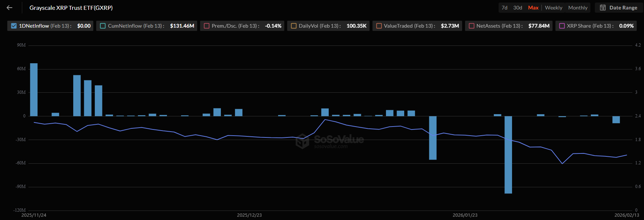
Task: Toggle the Prem./Dsc. checkbox on
Action: [207, 26]
